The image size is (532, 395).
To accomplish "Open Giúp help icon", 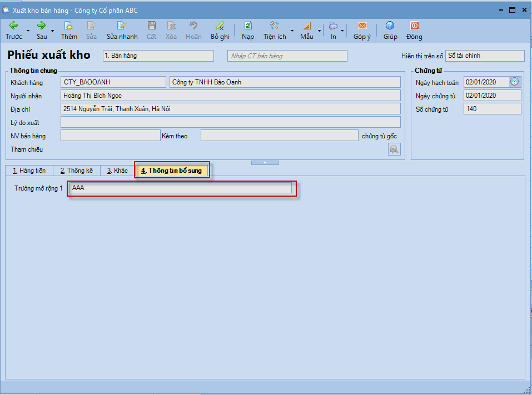I will pyautogui.click(x=390, y=26).
